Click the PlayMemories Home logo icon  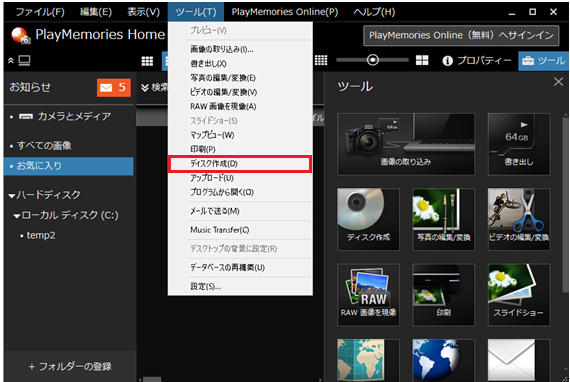[x=21, y=35]
